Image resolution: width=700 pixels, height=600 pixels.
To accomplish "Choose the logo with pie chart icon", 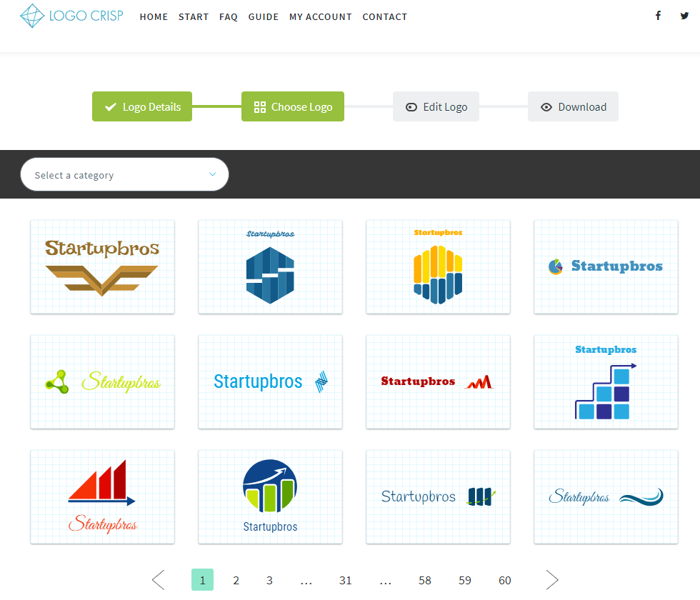I will tap(606, 267).
